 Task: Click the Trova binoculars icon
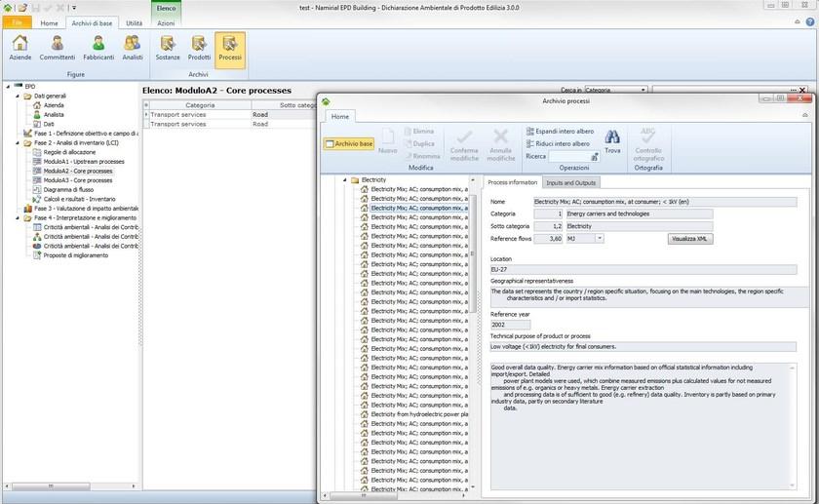click(612, 142)
